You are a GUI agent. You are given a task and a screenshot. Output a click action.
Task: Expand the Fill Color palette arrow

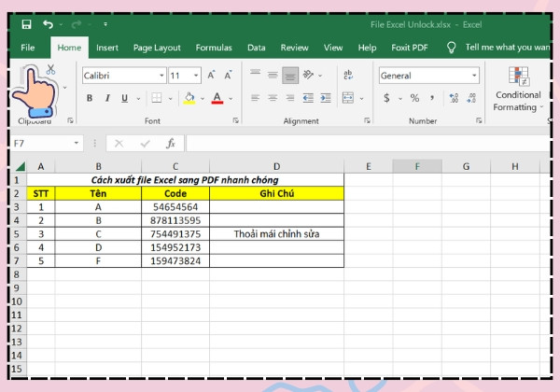click(x=203, y=99)
